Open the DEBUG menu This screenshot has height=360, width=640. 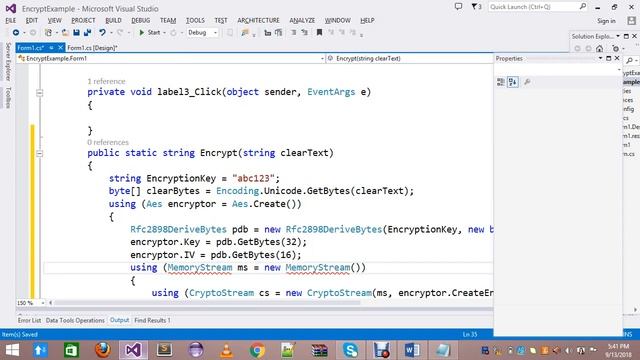(x=140, y=20)
